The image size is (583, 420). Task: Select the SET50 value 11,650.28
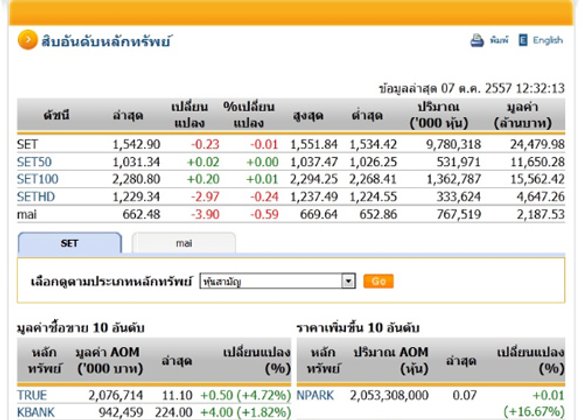pos(537,162)
